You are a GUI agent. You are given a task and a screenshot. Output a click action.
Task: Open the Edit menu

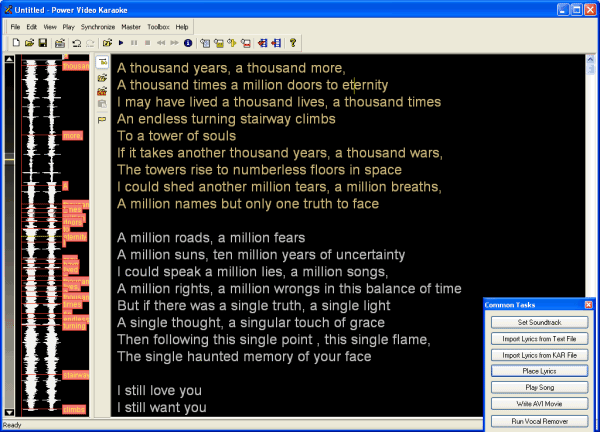tap(31, 27)
